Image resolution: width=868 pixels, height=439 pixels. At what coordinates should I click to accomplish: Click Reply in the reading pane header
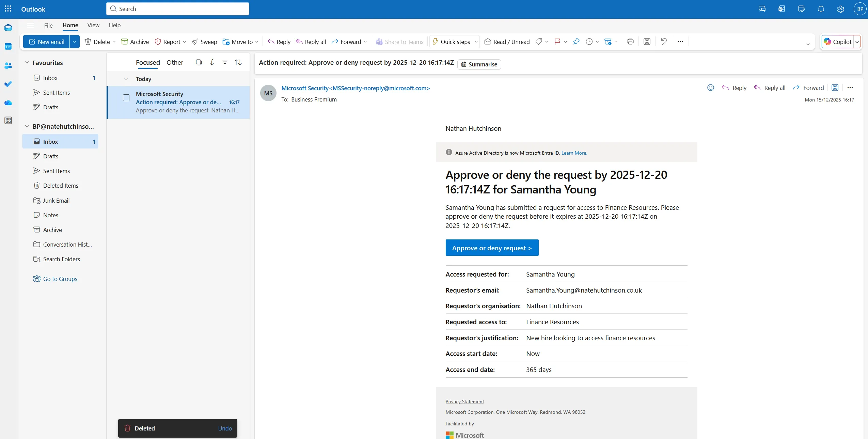735,88
